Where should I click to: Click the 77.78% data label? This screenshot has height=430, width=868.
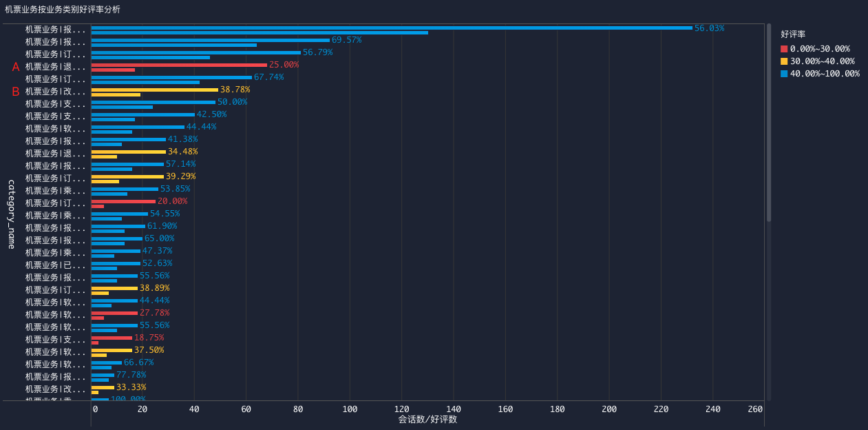pos(131,375)
